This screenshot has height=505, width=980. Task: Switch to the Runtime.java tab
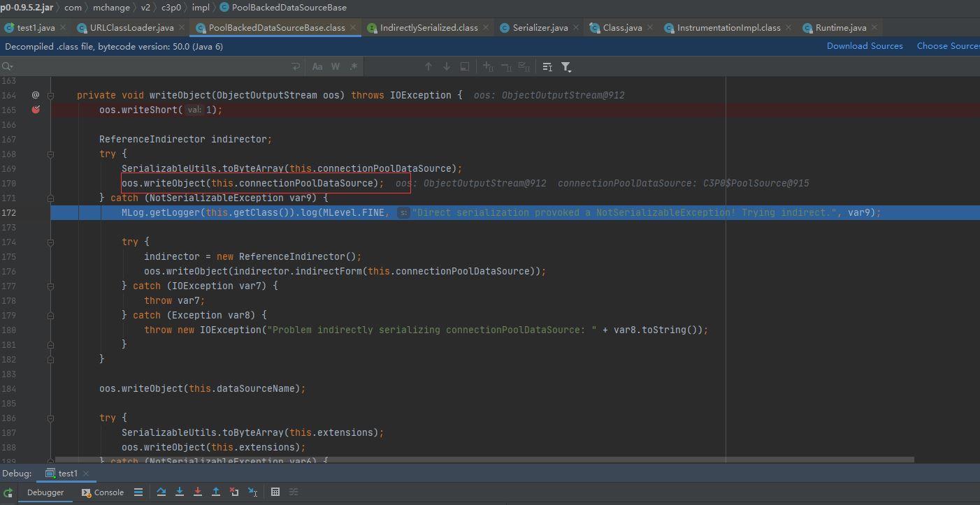click(x=840, y=28)
